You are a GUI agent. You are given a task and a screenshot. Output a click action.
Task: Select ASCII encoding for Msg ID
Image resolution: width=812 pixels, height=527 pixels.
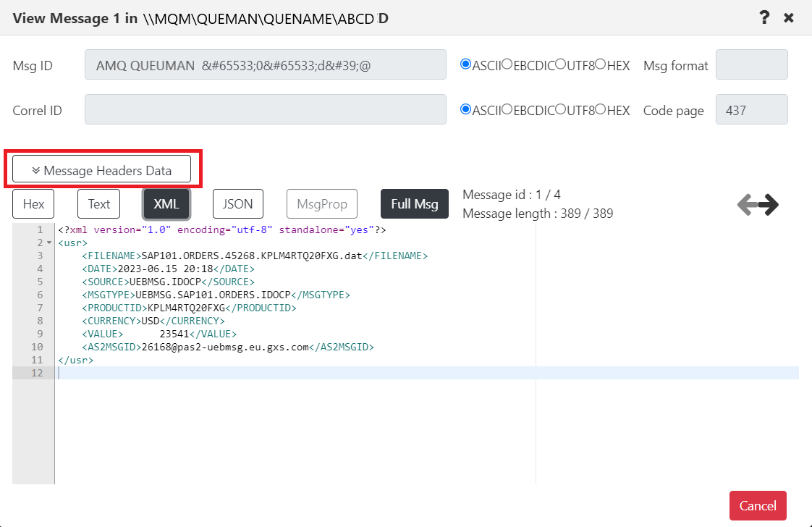coord(465,64)
